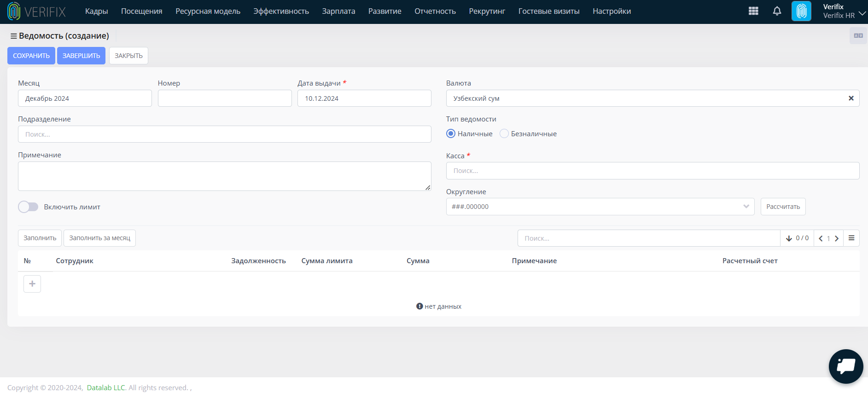The image size is (868, 398).
Task: Click the Verifix fingerprint avatar icon
Action: pyautogui.click(x=801, y=11)
